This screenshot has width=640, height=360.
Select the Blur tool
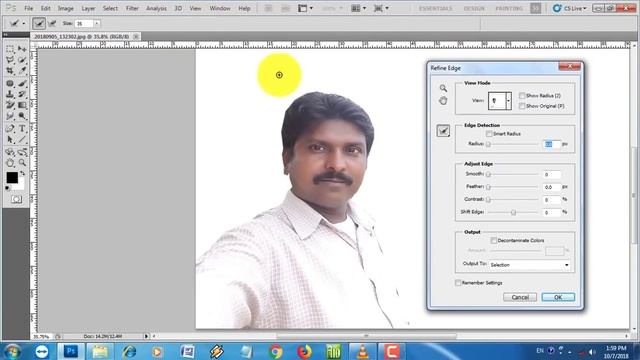[x=10, y=116]
